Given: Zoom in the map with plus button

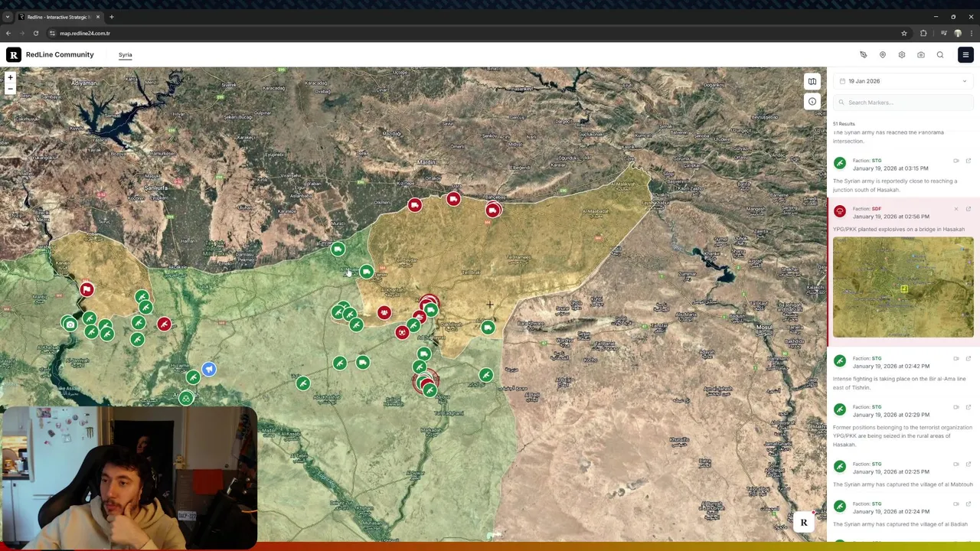Looking at the screenshot, I should [x=10, y=77].
